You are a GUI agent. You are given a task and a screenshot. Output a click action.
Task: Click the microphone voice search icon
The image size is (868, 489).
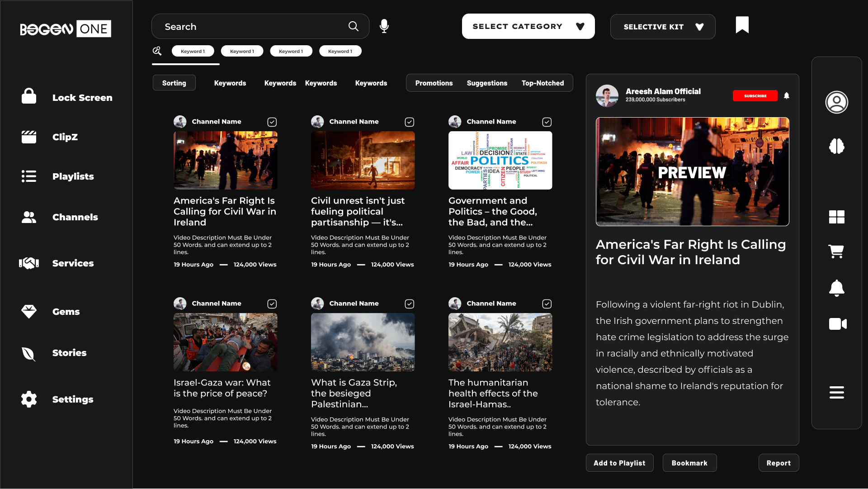384,26
